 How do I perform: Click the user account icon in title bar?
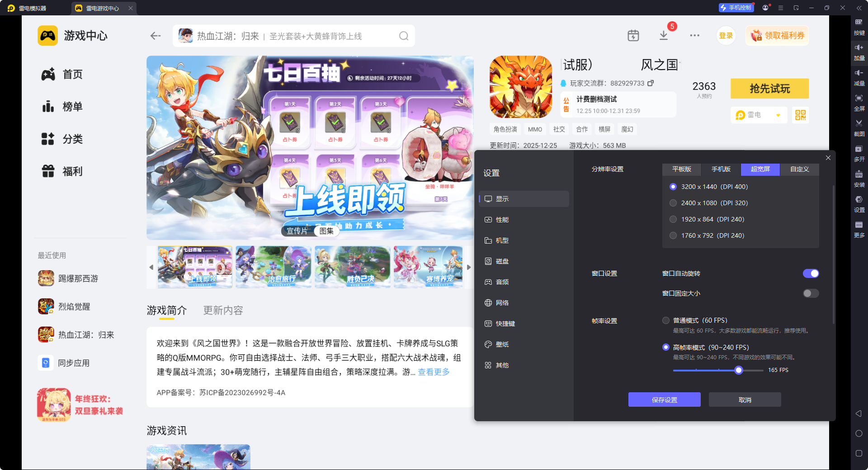click(x=765, y=8)
